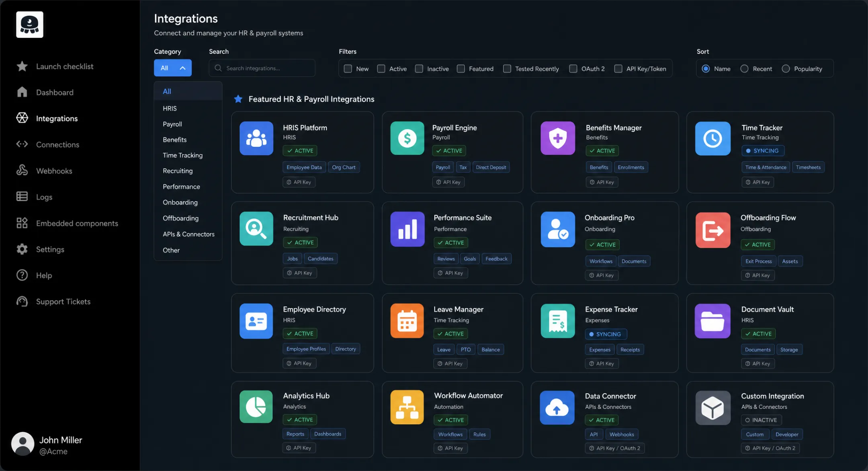868x471 pixels.
Task: Check the API Key/Token filter checkbox
Action: coord(618,69)
